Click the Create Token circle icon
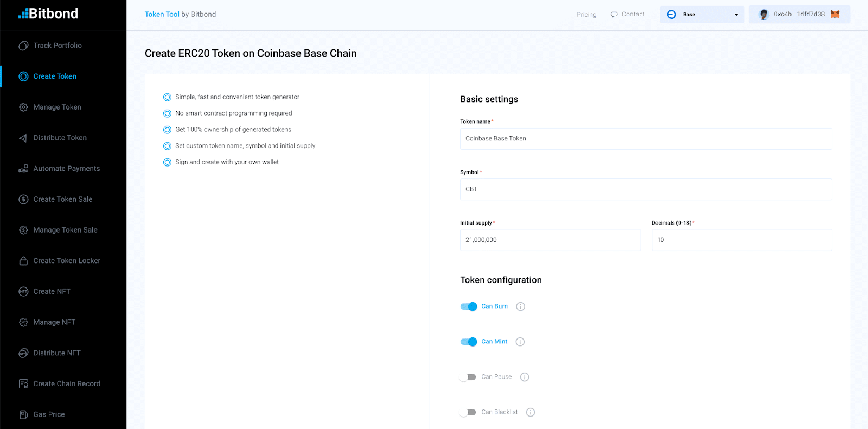 tap(23, 76)
